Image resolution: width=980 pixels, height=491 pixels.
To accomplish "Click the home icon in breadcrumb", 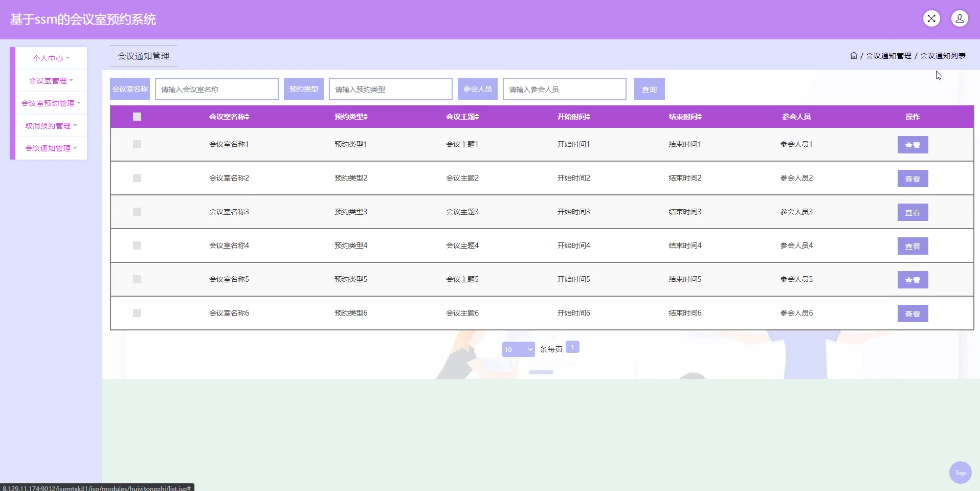I will (854, 55).
